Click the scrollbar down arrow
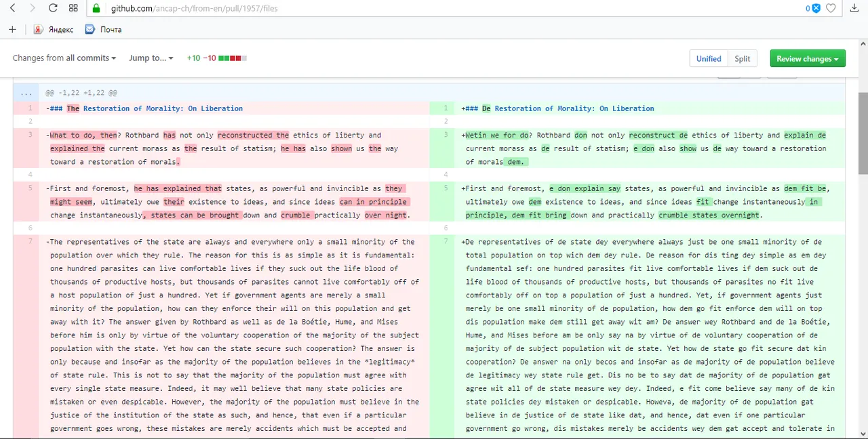Screen dimensions: 868x439 863,433
